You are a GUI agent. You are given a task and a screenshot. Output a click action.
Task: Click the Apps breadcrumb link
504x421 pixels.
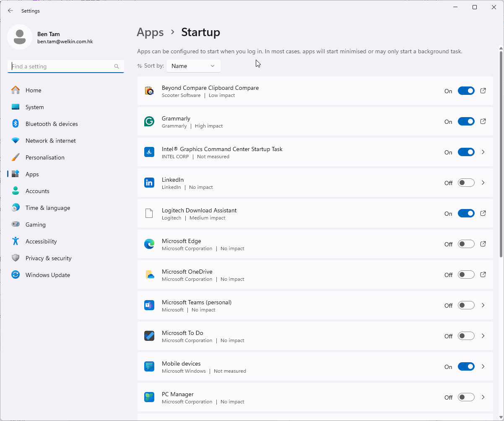click(x=150, y=32)
